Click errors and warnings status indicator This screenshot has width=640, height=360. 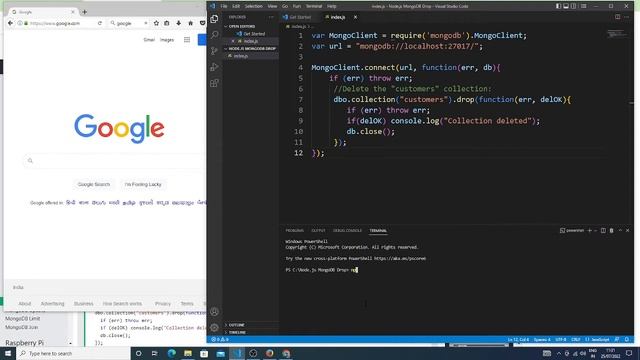pyautogui.click(x=220, y=340)
